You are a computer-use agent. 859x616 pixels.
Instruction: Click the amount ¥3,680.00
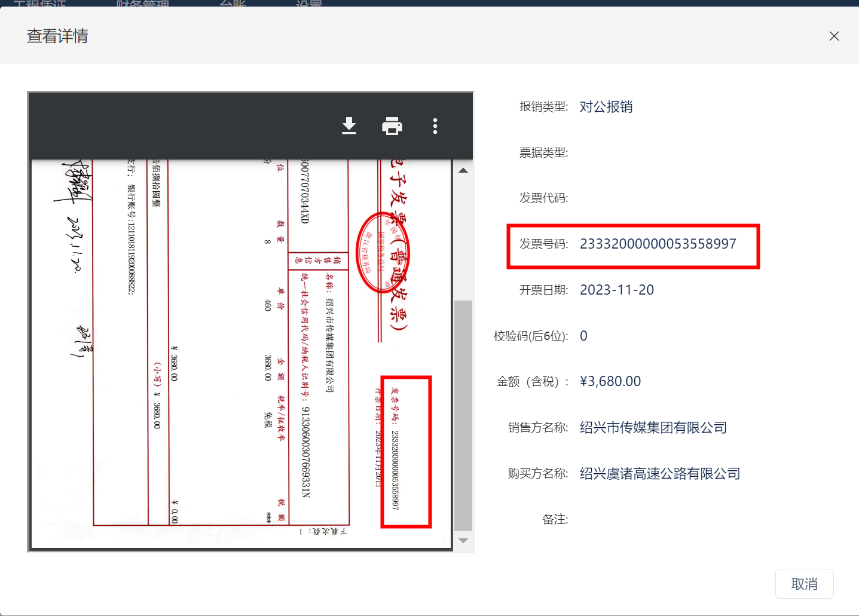coord(610,381)
